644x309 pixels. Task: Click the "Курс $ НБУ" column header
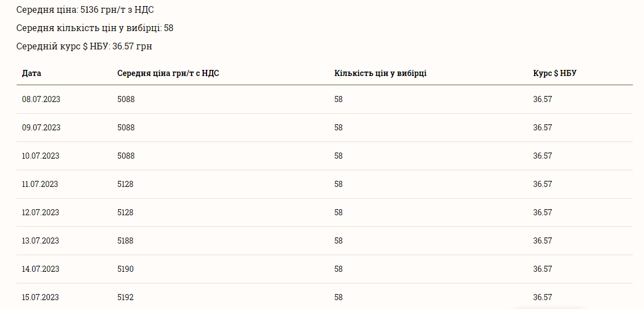point(555,73)
